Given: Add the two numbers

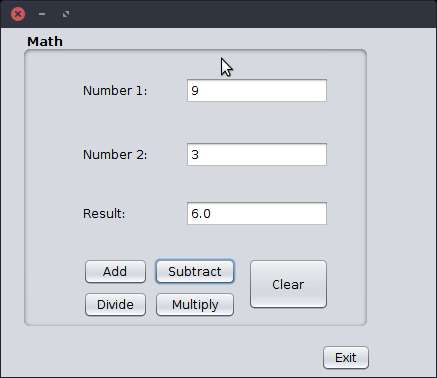Looking at the screenshot, I should click(115, 271).
